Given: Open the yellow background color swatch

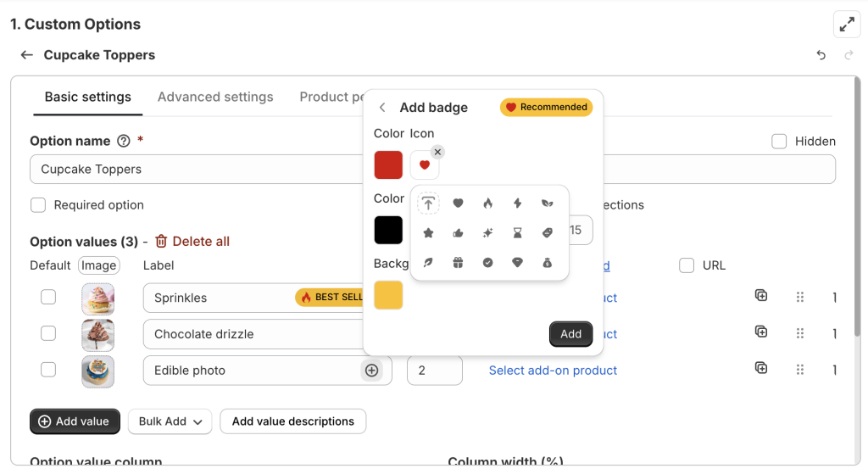Looking at the screenshot, I should 388,295.
